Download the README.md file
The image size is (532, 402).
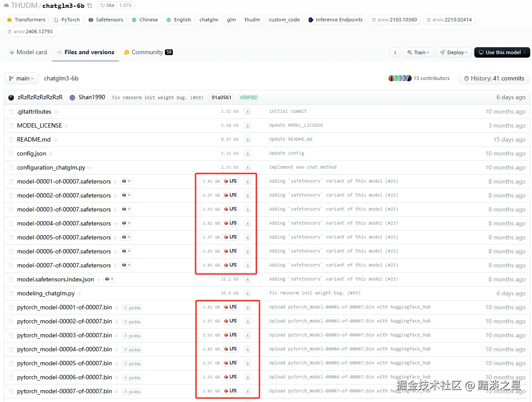248,139
